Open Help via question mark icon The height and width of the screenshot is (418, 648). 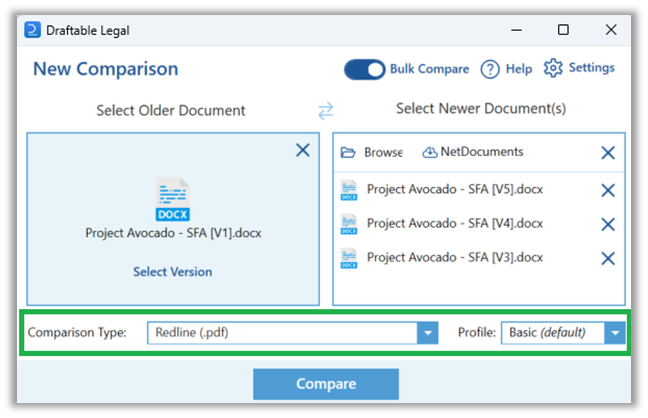(x=490, y=69)
